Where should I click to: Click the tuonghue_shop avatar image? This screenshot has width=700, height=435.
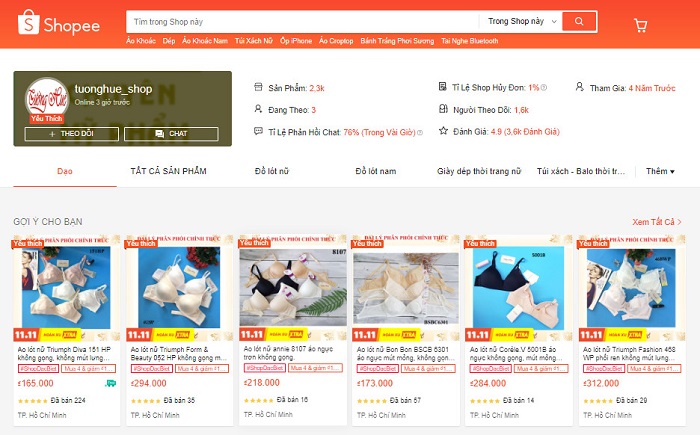[x=47, y=99]
